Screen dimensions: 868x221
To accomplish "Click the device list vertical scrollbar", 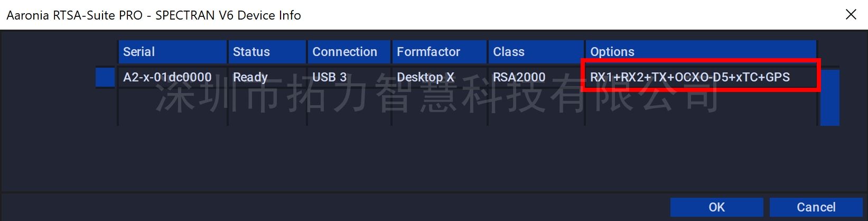I will point(830,98).
